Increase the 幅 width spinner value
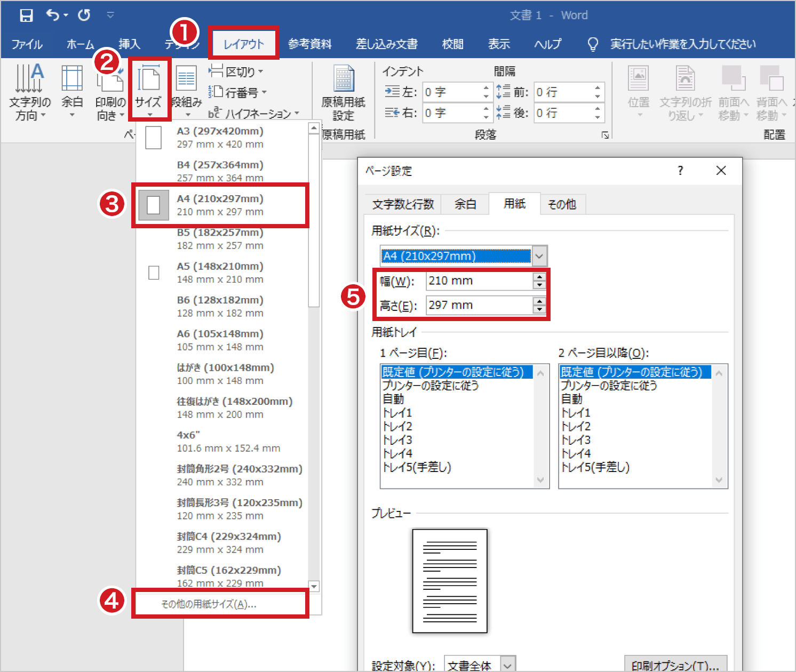 point(539,277)
